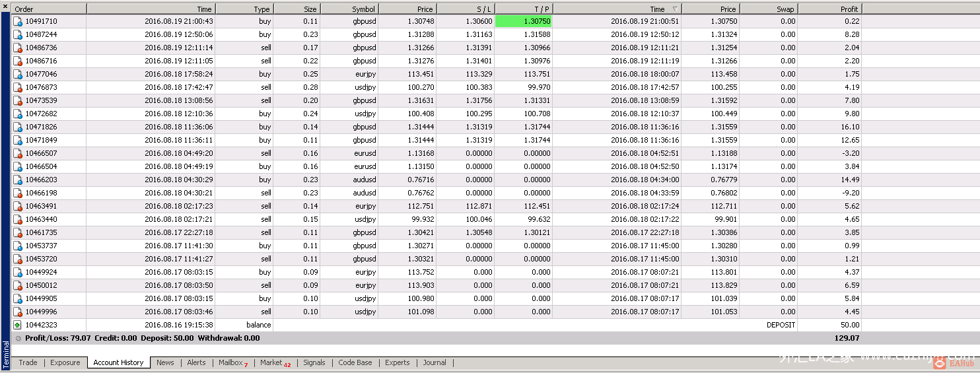Screen dimensions: 980x373
Task: Sort by the Swap column header
Action: [769, 9]
